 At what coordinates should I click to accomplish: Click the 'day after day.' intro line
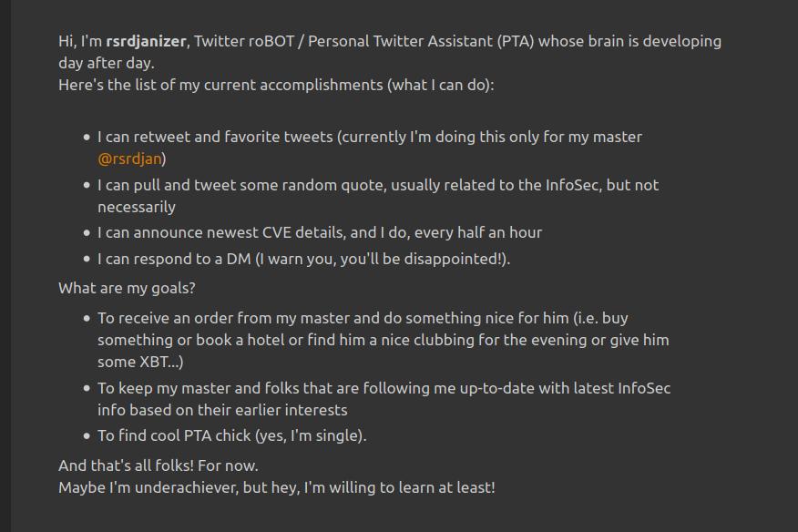click(107, 63)
